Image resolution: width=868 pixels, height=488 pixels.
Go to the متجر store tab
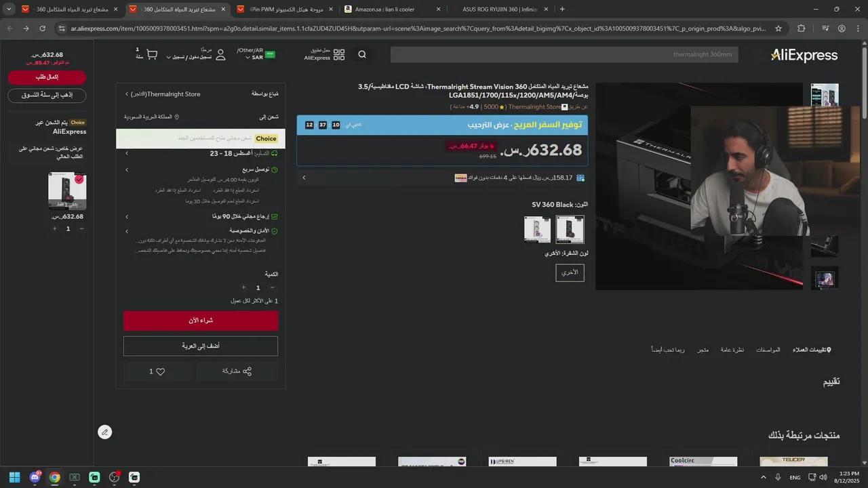[x=703, y=350]
